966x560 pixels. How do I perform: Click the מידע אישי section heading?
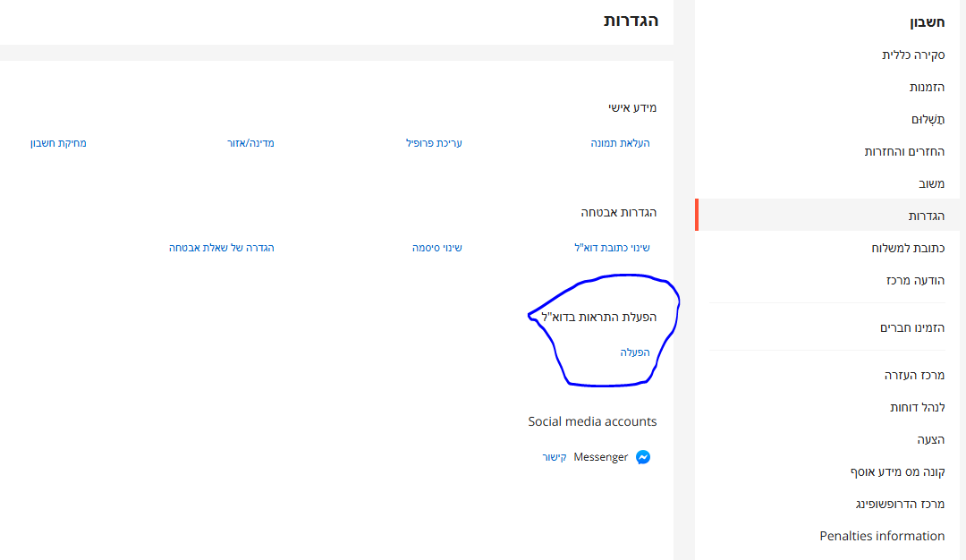632,108
